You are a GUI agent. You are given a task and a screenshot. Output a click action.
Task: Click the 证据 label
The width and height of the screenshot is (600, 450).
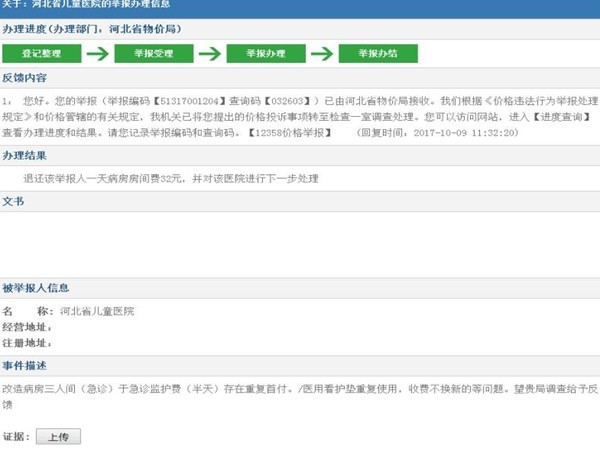pos(14,437)
